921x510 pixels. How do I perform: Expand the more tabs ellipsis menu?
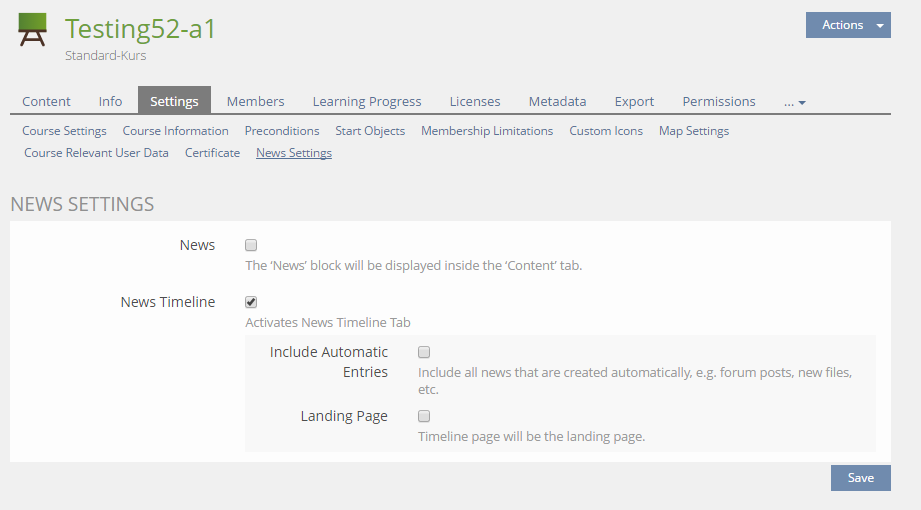[794, 102]
